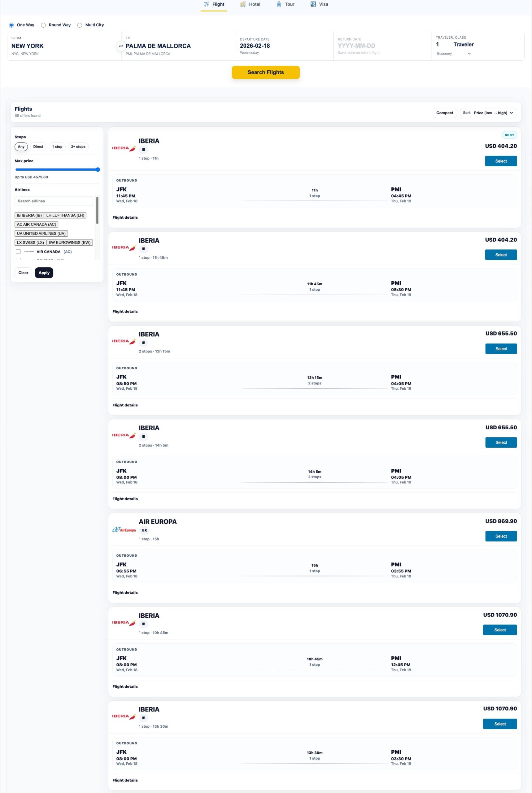Apply the Direct stops filter
Viewport: 532px width, 793px height.
click(x=38, y=147)
